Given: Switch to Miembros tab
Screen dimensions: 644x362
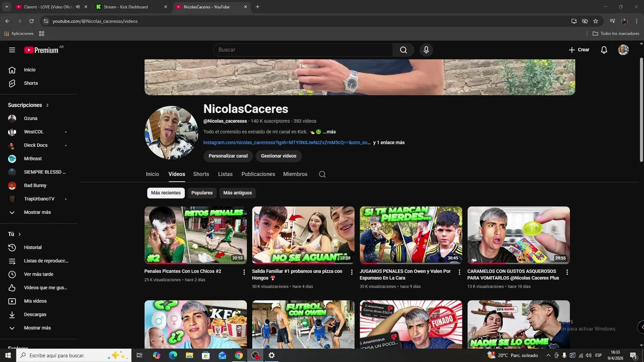Looking at the screenshot, I should click(295, 174).
